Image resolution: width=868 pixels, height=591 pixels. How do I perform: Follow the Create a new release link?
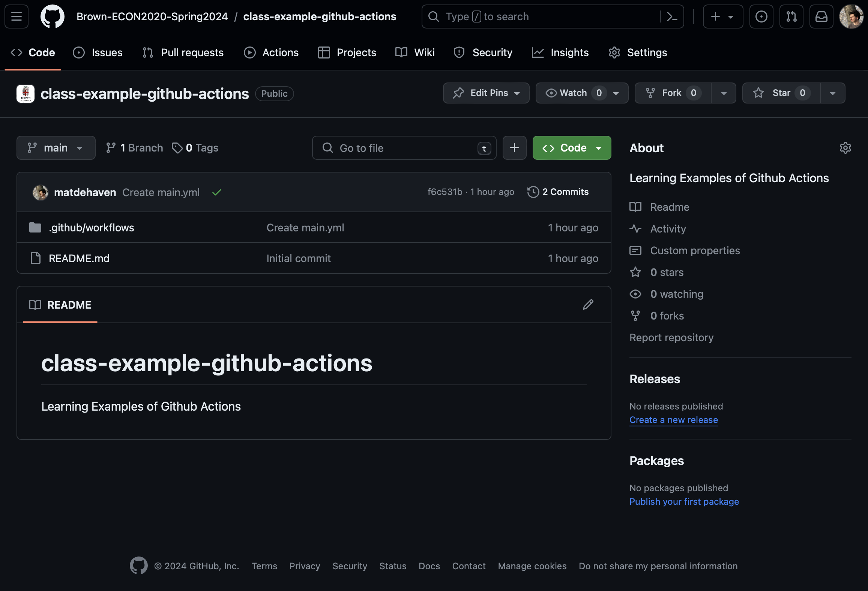[x=673, y=420]
